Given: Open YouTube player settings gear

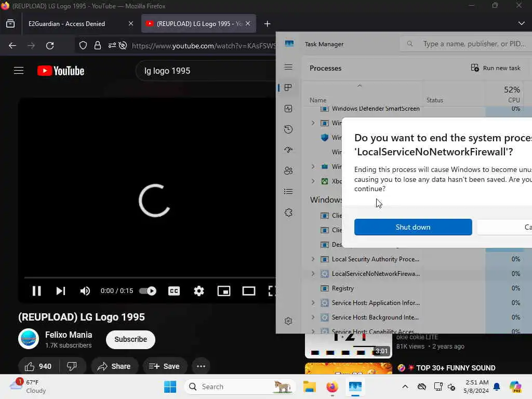Looking at the screenshot, I should (199, 291).
